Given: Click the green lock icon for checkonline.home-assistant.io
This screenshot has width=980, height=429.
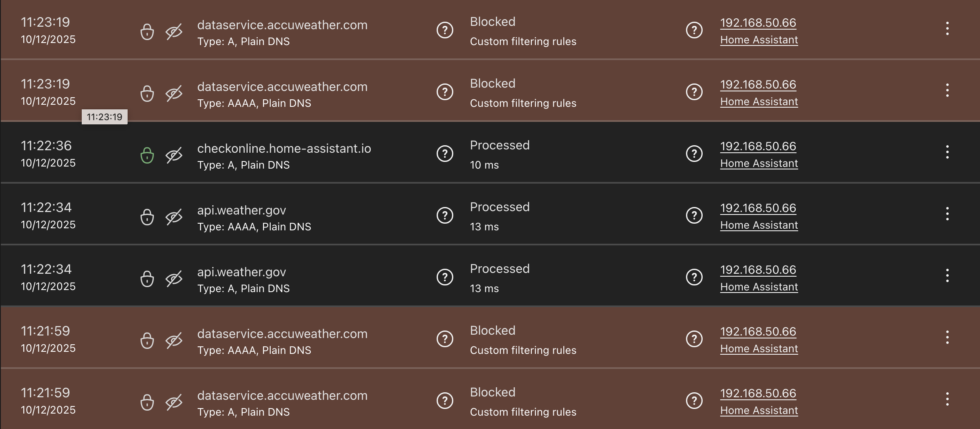Looking at the screenshot, I should click(147, 155).
